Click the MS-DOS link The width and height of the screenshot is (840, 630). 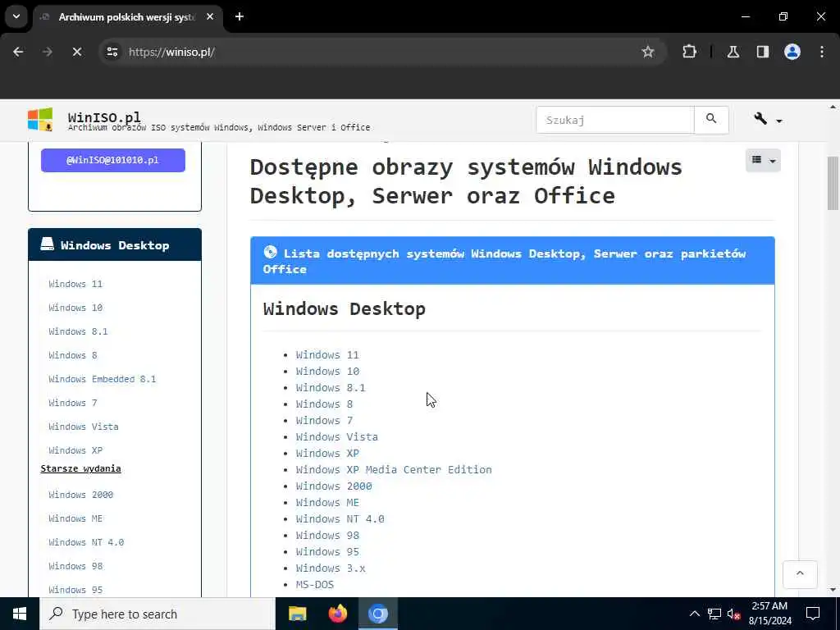315,584
